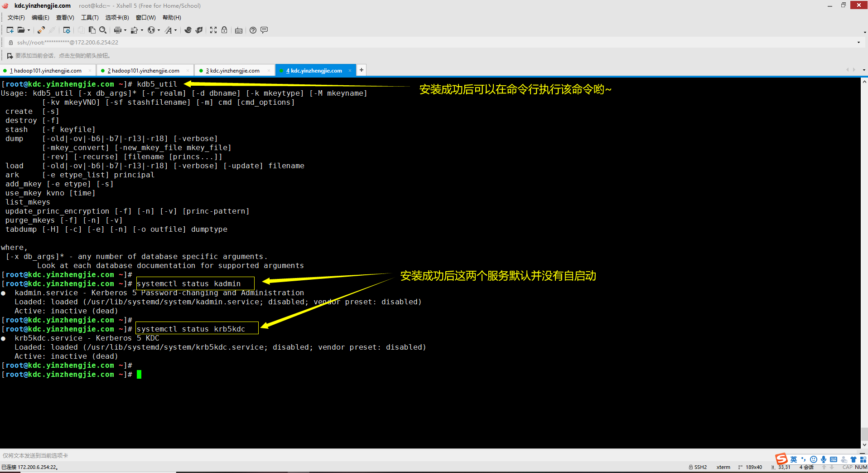The image size is (868, 473).
Task: Open the Sogou skin shirt icon
Action: pos(854,459)
